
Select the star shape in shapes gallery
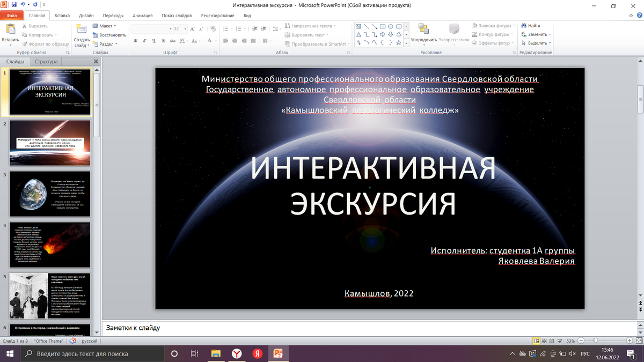[x=399, y=42]
